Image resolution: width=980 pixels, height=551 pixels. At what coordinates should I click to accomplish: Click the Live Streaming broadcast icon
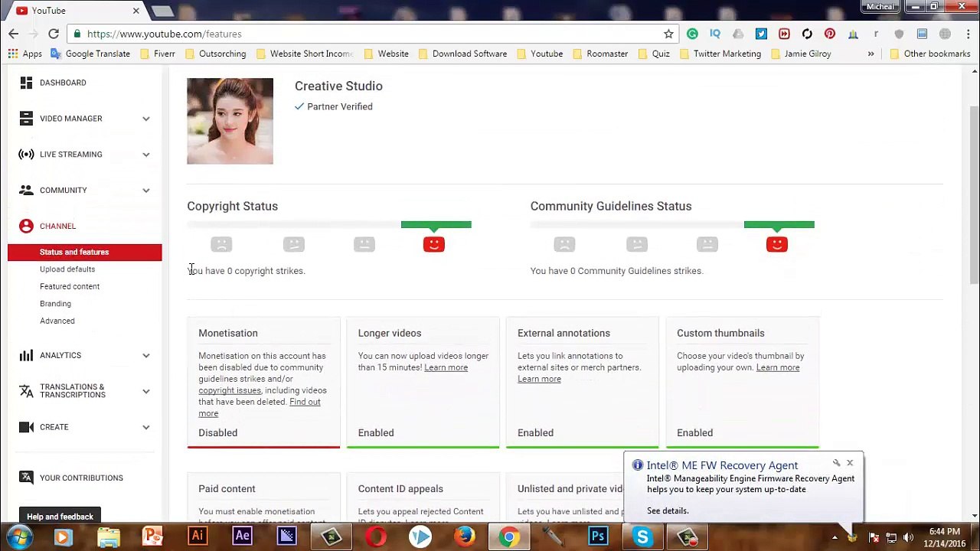coord(26,155)
